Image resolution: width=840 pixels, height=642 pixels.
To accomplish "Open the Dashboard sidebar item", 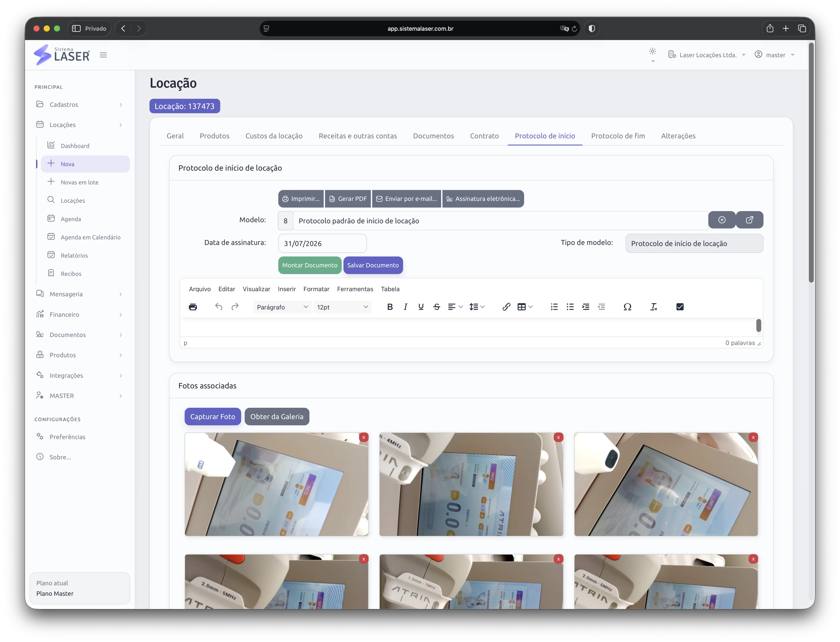I will [x=86, y=146].
